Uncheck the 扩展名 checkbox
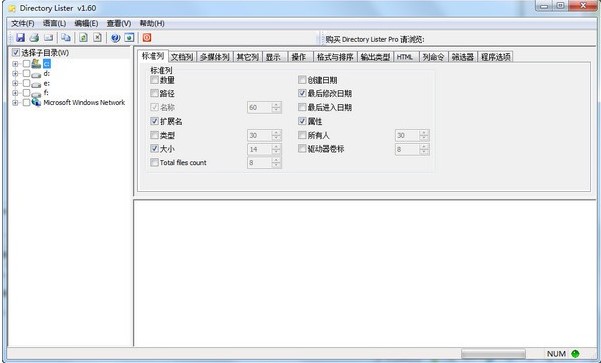 tap(154, 121)
